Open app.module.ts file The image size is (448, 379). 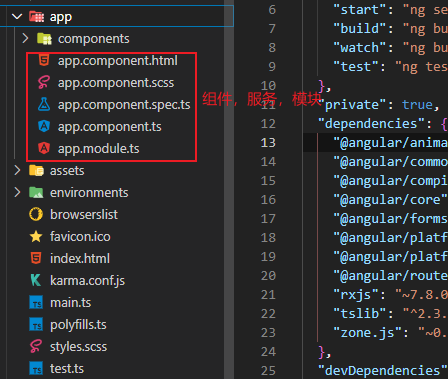pyautogui.click(x=99, y=149)
